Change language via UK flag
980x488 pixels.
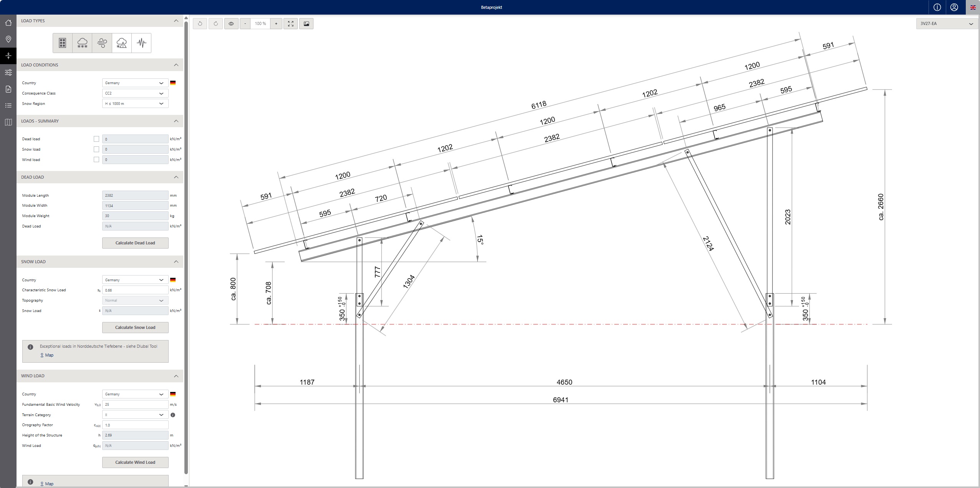[973, 7]
